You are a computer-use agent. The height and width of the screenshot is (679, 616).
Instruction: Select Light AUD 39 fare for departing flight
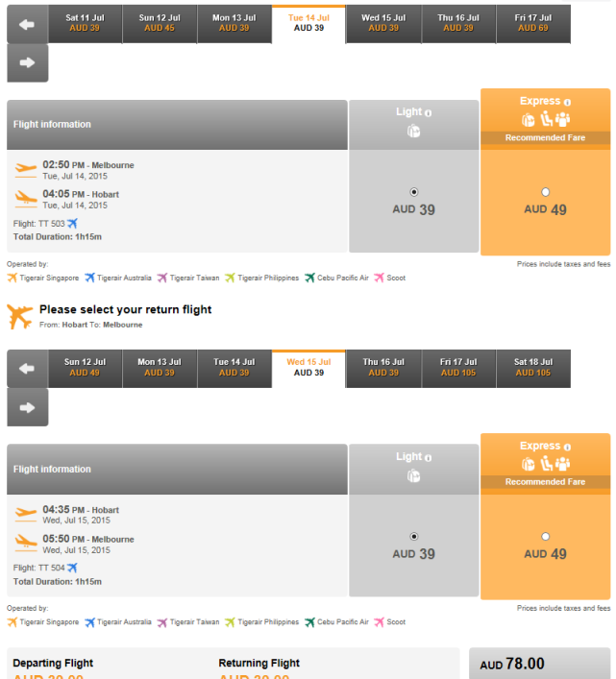[413, 192]
